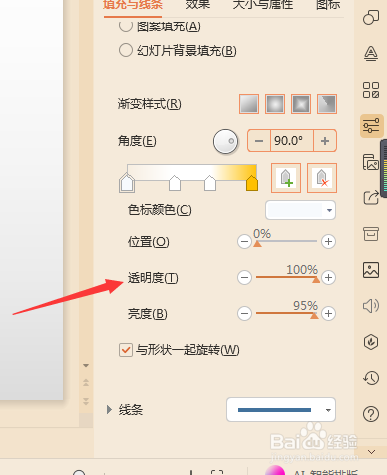Increase the transparency (透明度) value

[328, 277]
